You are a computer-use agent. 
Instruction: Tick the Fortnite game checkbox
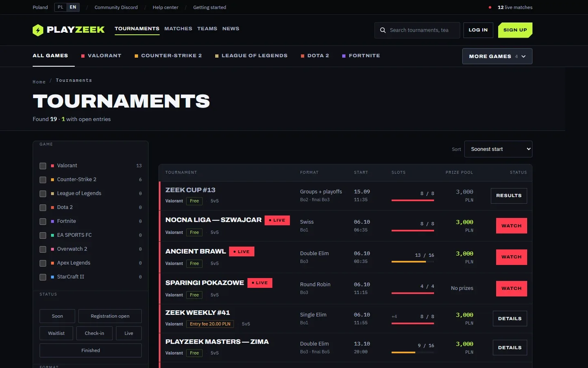43,222
